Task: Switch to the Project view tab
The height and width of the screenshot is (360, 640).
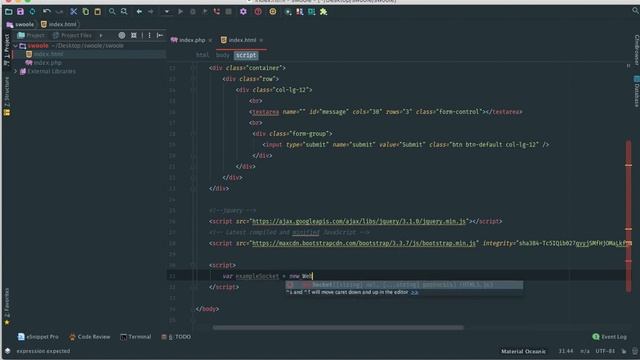Action: click(31, 35)
